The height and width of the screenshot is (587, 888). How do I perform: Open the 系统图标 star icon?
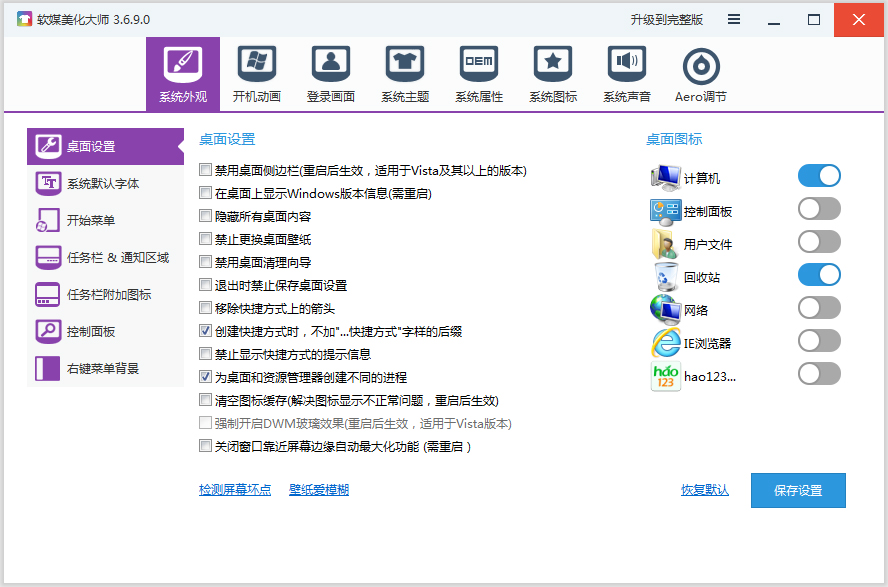pos(553,65)
